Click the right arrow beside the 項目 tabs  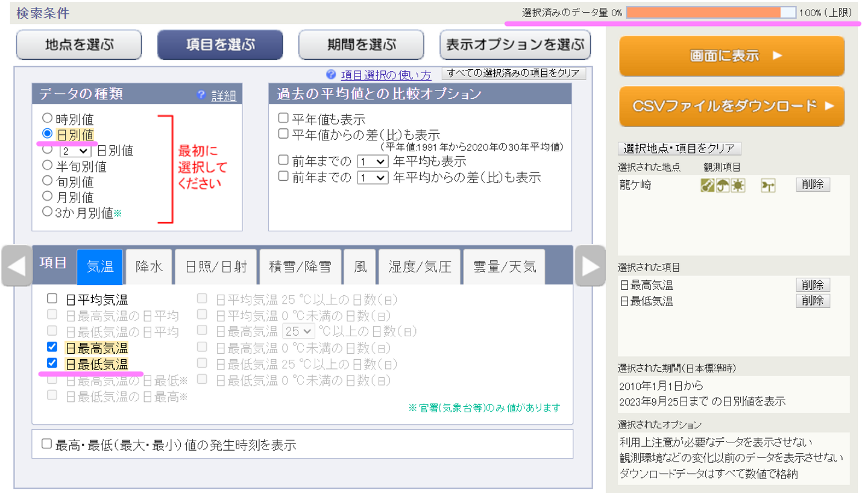pyautogui.click(x=590, y=266)
